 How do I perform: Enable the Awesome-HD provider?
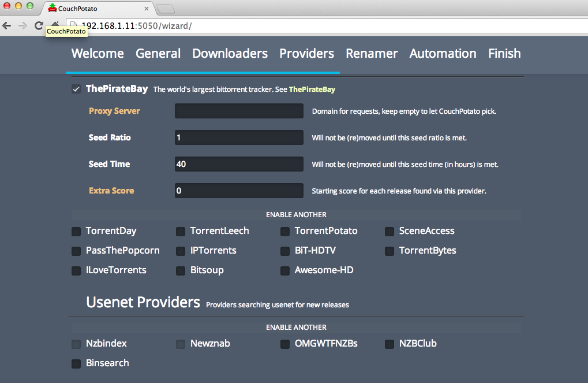(285, 271)
